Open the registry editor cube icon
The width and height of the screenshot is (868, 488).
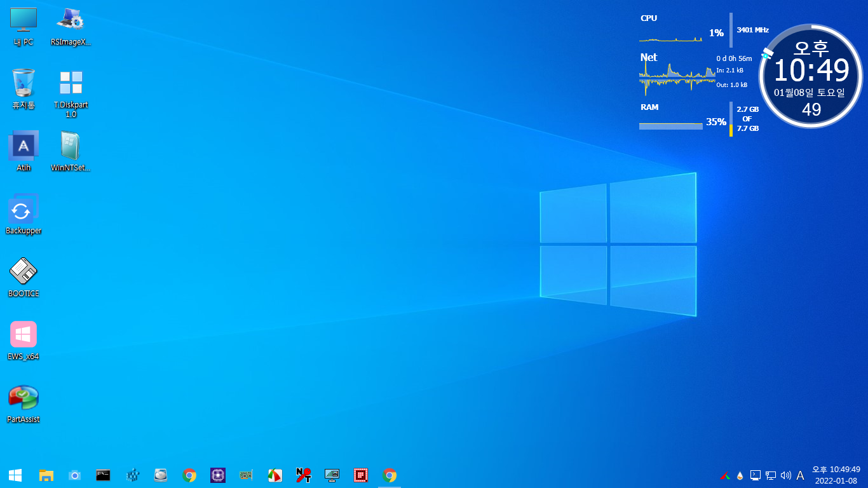[132, 475]
